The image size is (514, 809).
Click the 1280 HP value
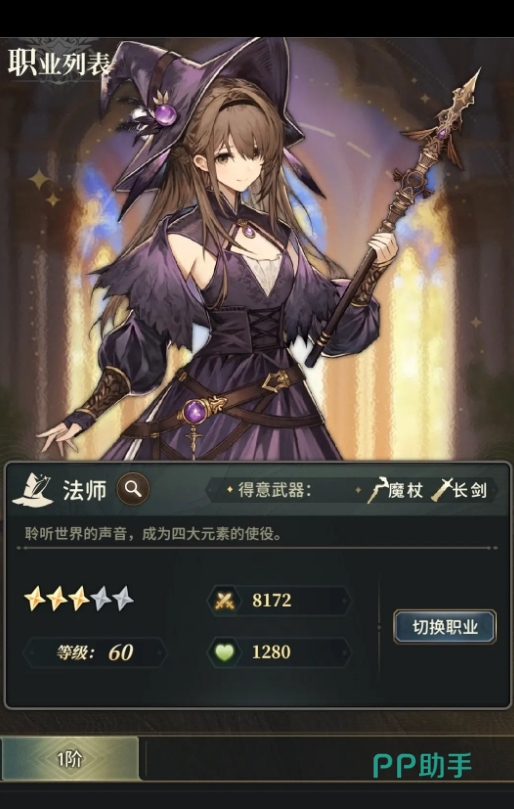coord(271,652)
